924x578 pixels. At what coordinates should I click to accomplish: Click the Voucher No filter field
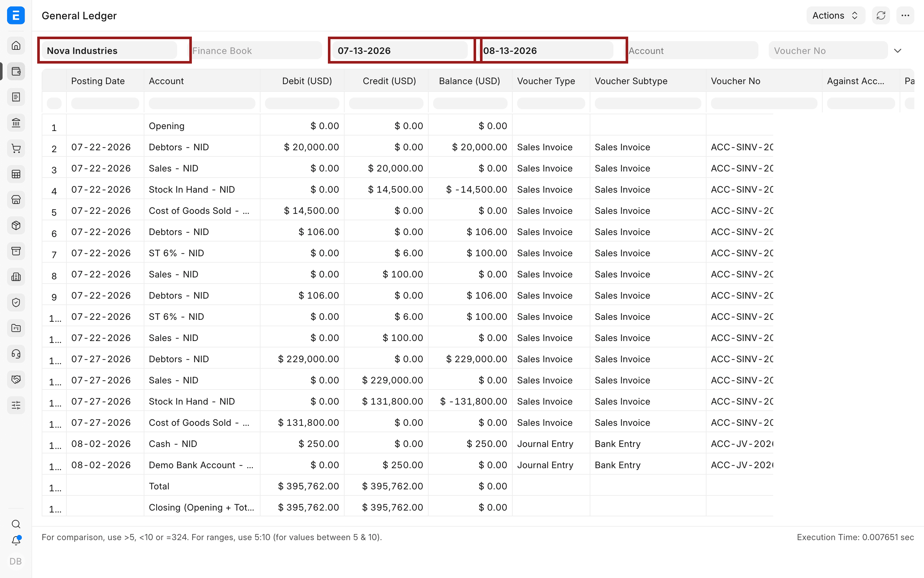[828, 50]
